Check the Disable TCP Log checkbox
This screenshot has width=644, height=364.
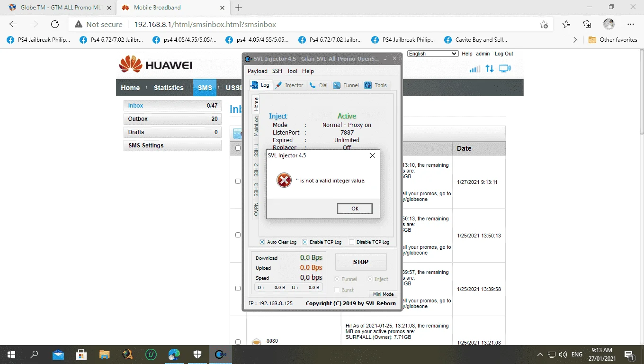point(351,242)
